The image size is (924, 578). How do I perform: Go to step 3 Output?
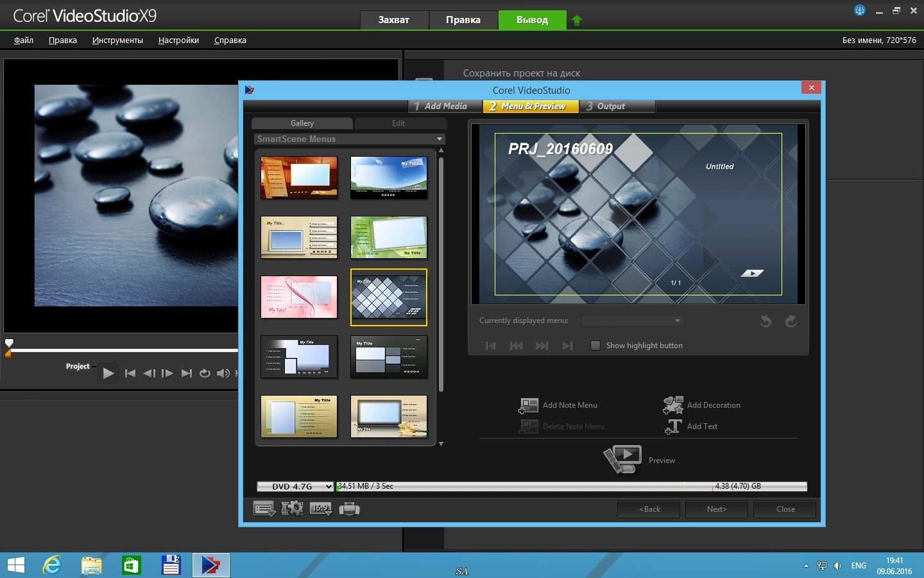616,106
